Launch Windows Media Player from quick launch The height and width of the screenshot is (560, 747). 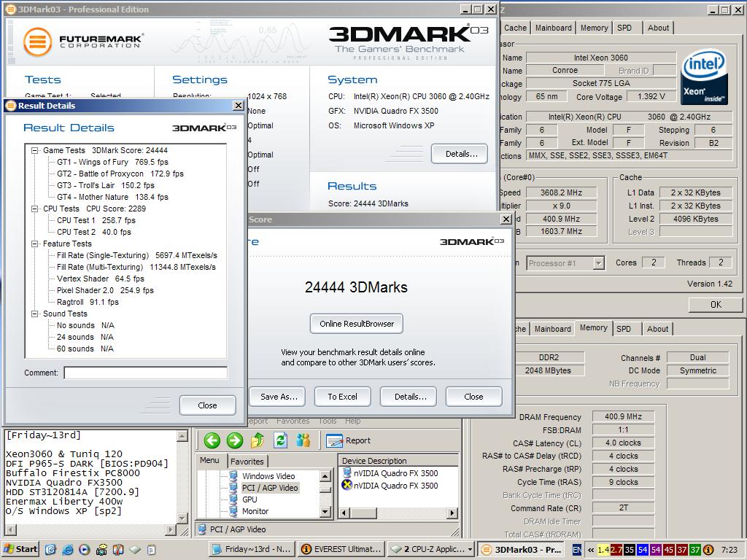[85, 550]
